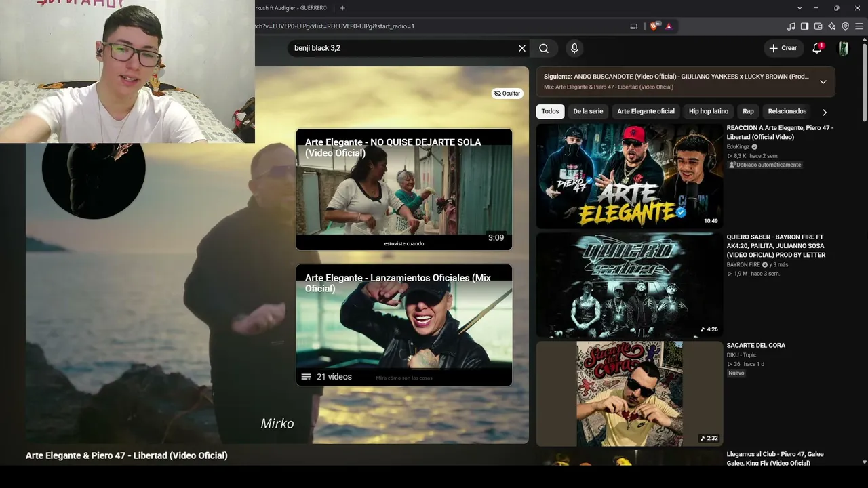The height and width of the screenshot is (488, 868).
Task: Select the Rap filter chip
Action: (x=748, y=111)
